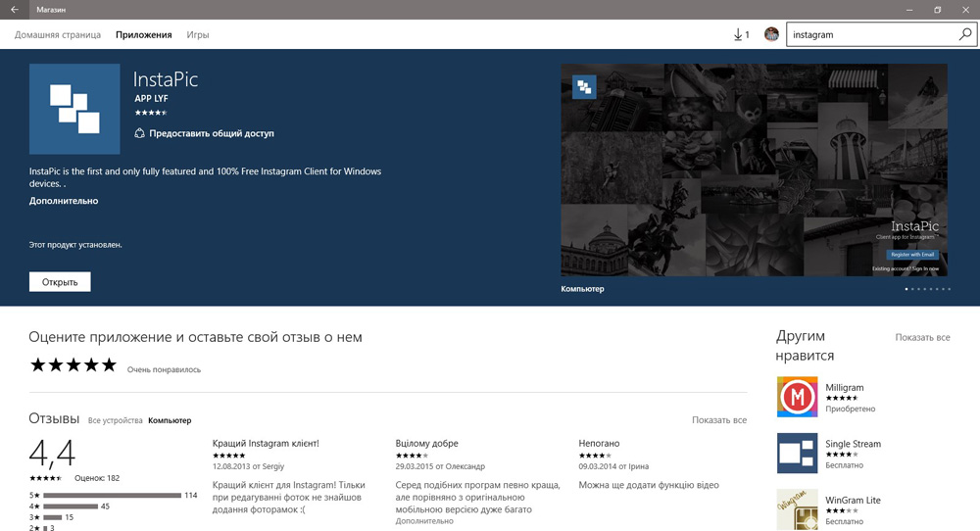Open the Milligram app icon
Image resolution: width=980 pixels, height=531 pixels.
click(797, 397)
